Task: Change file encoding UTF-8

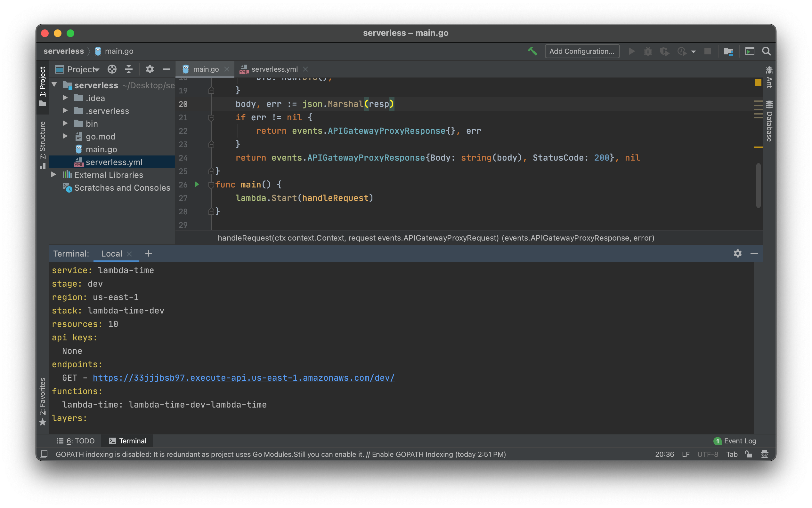Action: (707, 454)
